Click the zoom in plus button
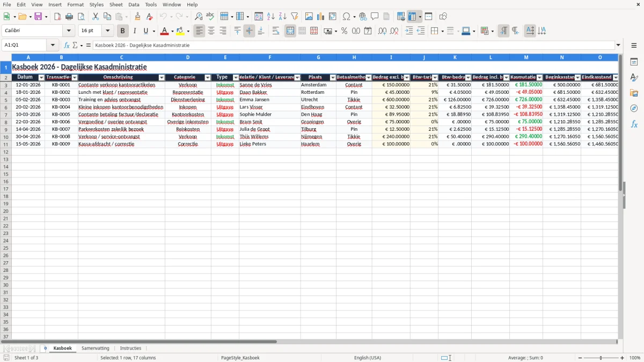Screen dimensions: 644x362 (x=623, y=358)
